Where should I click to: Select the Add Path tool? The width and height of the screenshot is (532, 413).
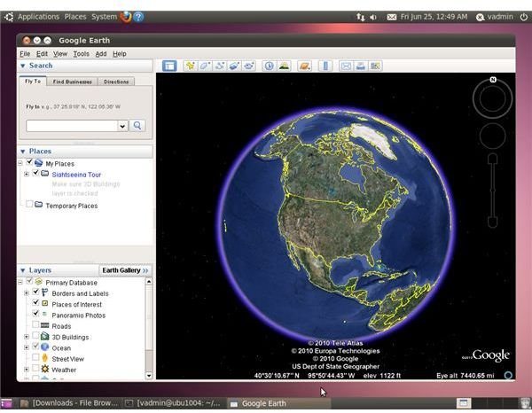pyautogui.click(x=220, y=66)
